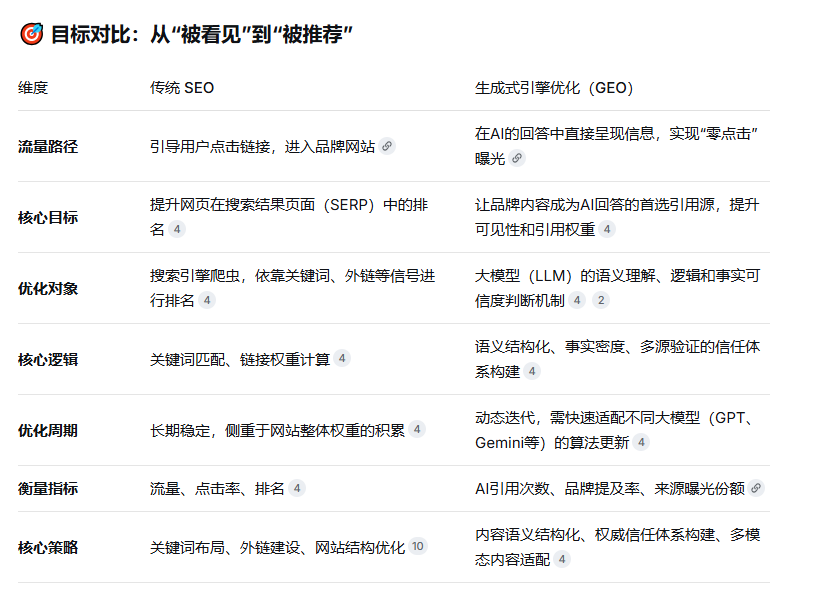
Task: Click the target emoji in heading
Action: tap(31, 34)
